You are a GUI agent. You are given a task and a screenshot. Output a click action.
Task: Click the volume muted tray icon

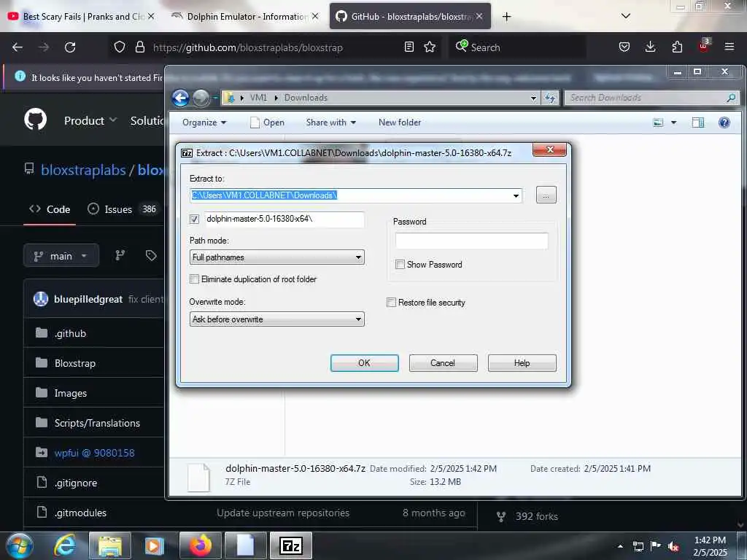673,547
